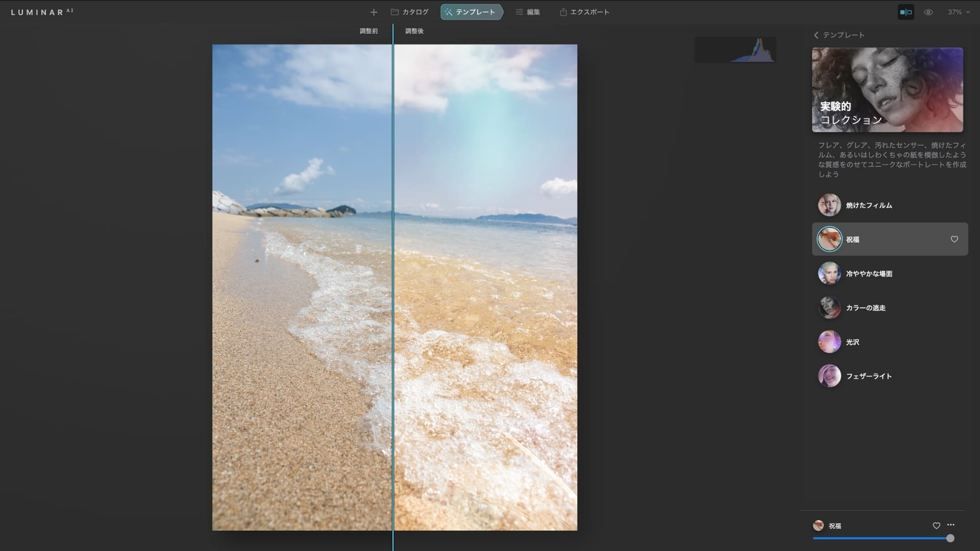980x551 pixels.
Task: Choose the カラーの逃走 template icon
Action: (x=829, y=308)
